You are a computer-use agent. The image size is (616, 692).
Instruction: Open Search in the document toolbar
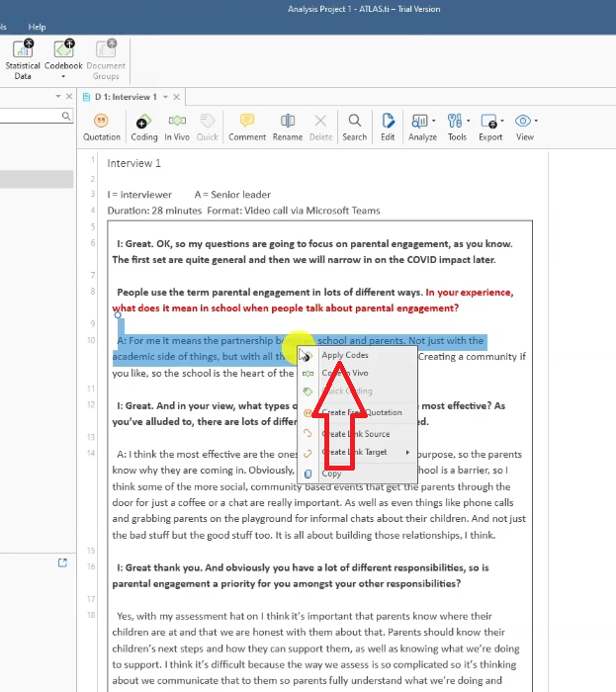(x=354, y=127)
